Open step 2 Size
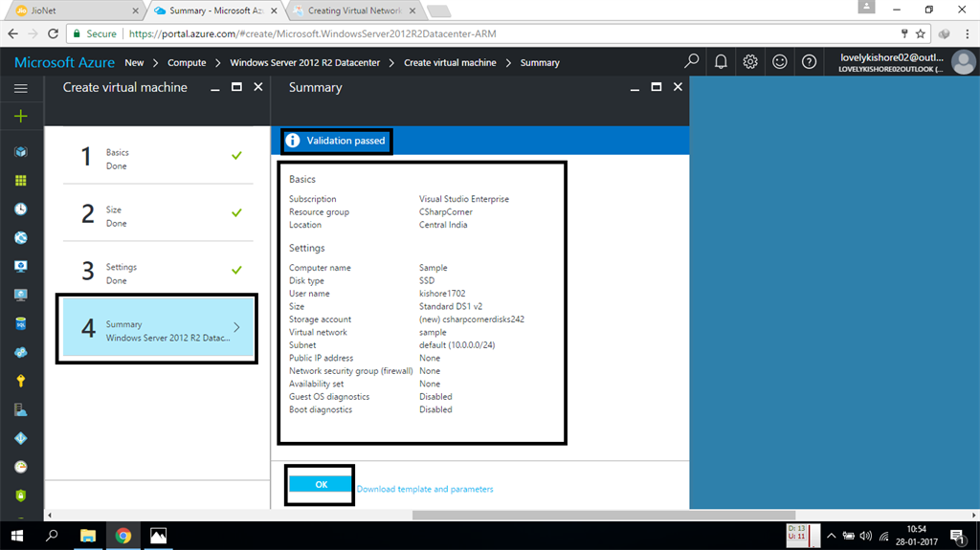980x550 pixels. pyautogui.click(x=158, y=216)
